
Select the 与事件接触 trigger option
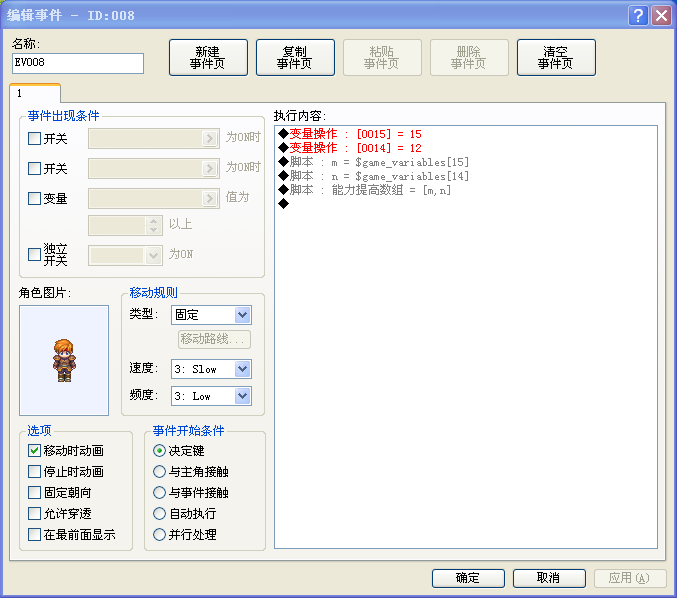[x=159, y=493]
